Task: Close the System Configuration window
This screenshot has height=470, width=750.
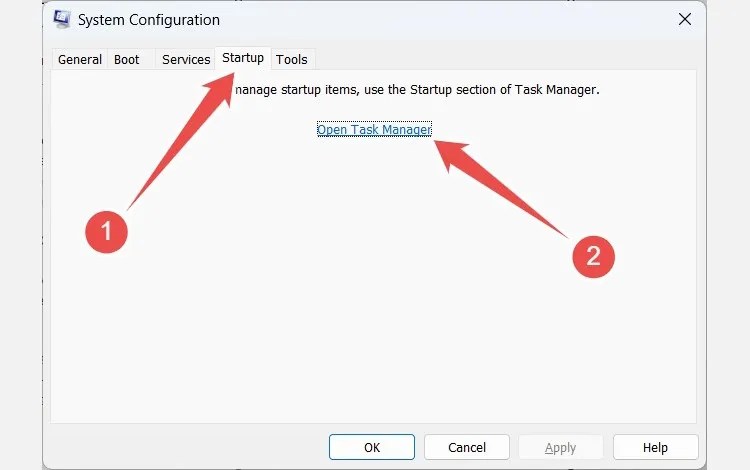Action: click(x=685, y=20)
